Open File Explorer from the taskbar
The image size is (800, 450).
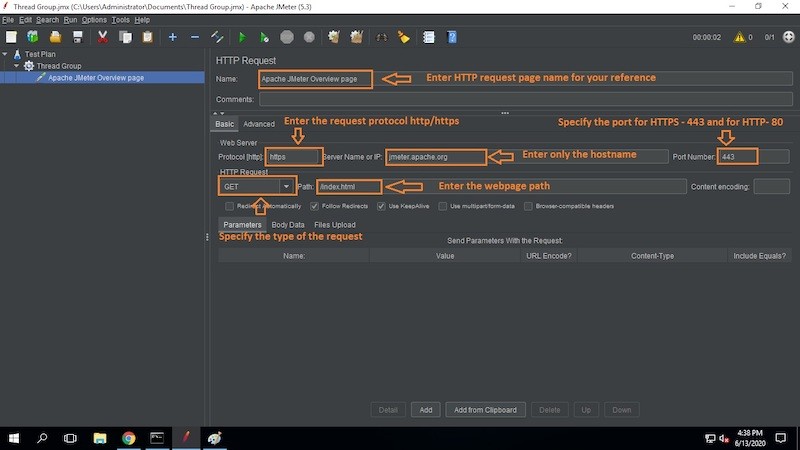click(x=99, y=438)
